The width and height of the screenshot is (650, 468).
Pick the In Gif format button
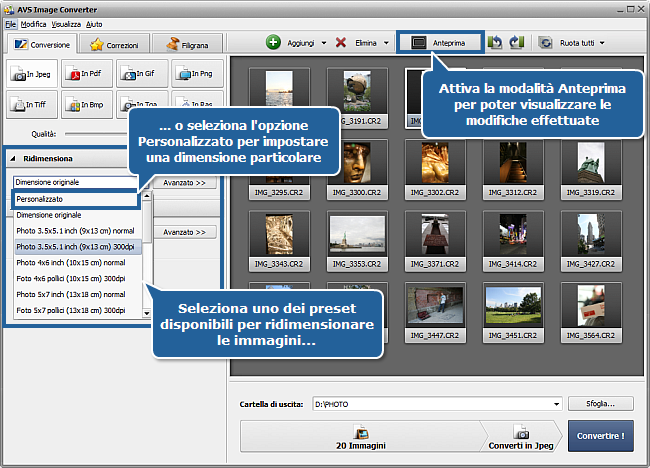point(141,73)
